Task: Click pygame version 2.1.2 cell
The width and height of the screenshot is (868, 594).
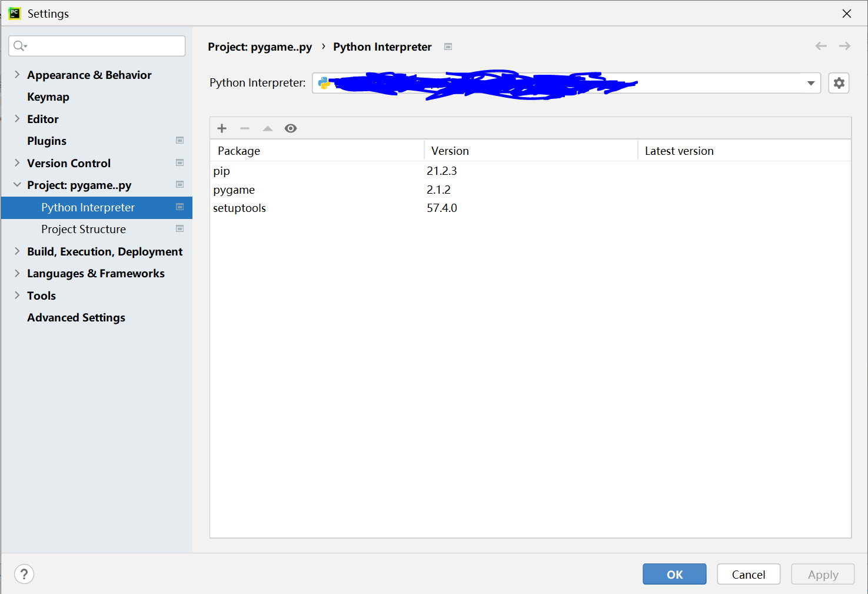Action: tap(438, 190)
